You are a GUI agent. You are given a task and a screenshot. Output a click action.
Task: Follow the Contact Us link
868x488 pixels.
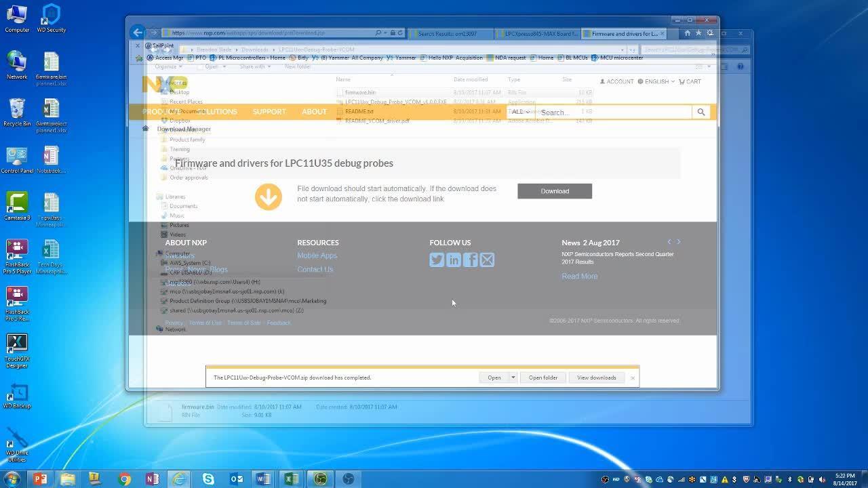(x=315, y=269)
